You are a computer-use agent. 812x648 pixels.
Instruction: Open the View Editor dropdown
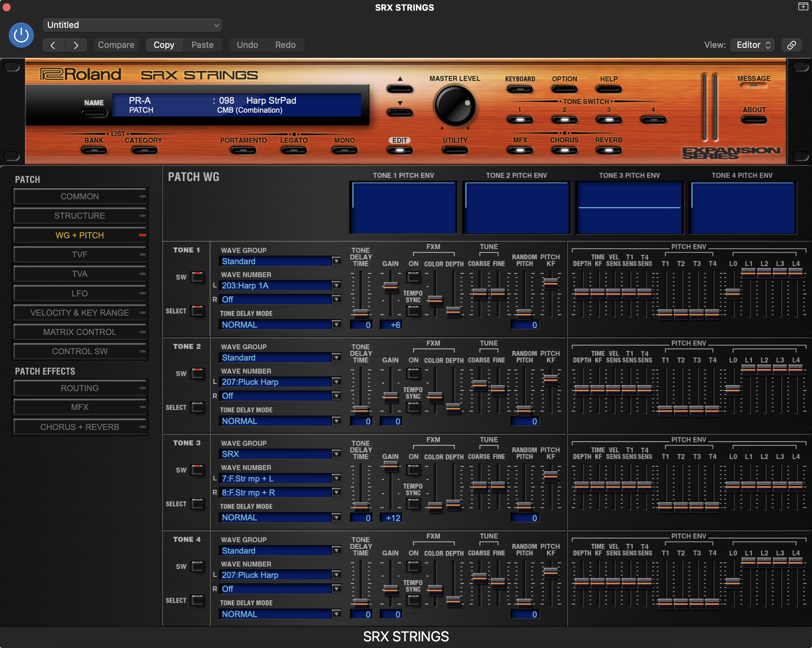(752, 45)
